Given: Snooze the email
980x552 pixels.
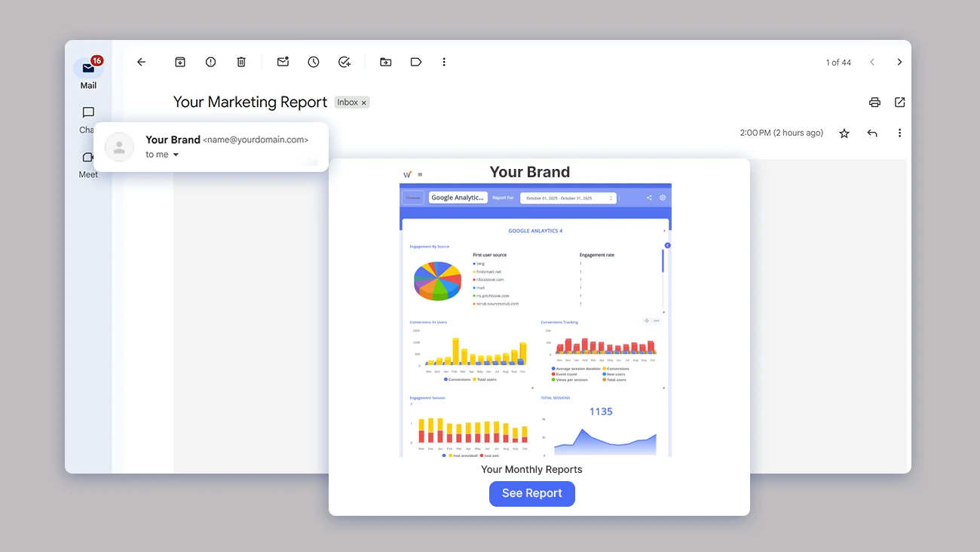Looking at the screenshot, I should (313, 62).
